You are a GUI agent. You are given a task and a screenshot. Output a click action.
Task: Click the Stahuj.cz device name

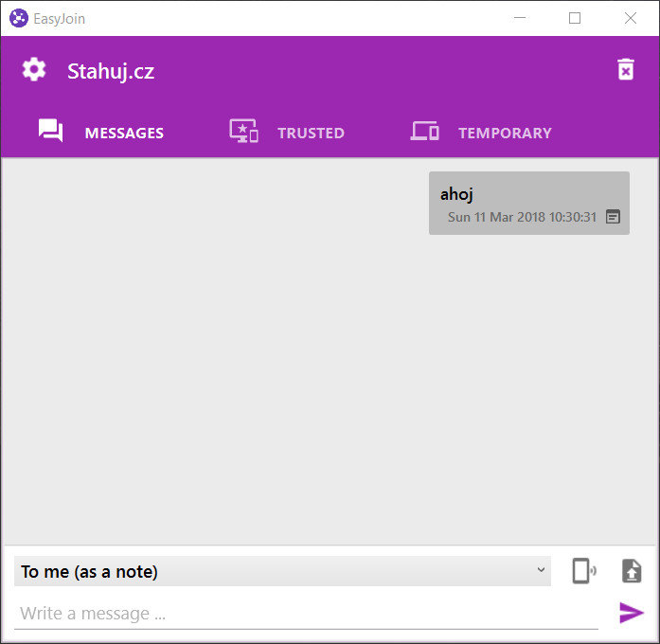click(111, 71)
